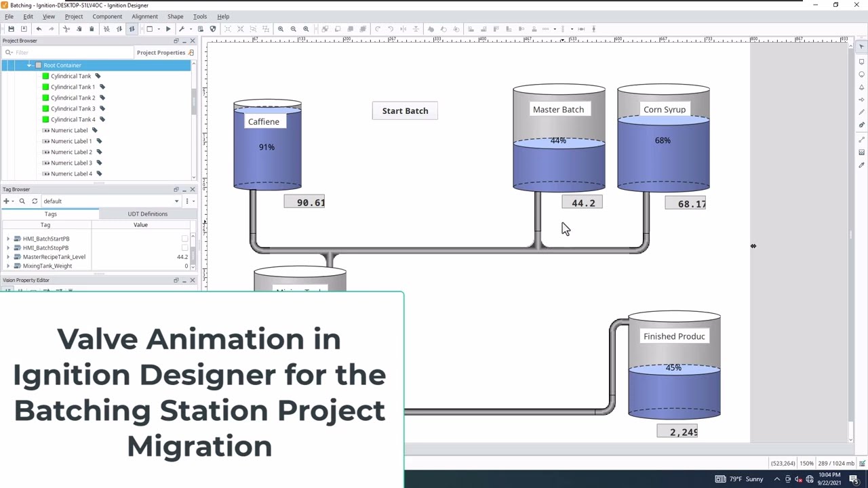Image resolution: width=868 pixels, height=488 pixels.
Task: Click the Master Batch tank level graphic
Action: [x=559, y=138]
